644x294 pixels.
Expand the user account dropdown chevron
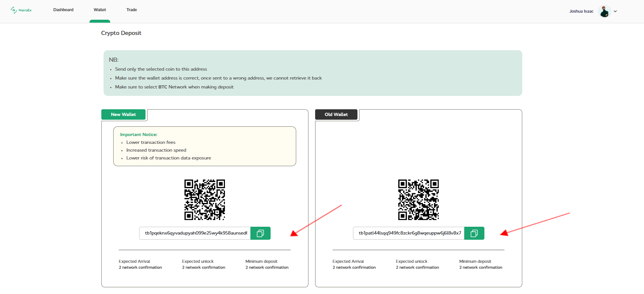pyautogui.click(x=615, y=11)
